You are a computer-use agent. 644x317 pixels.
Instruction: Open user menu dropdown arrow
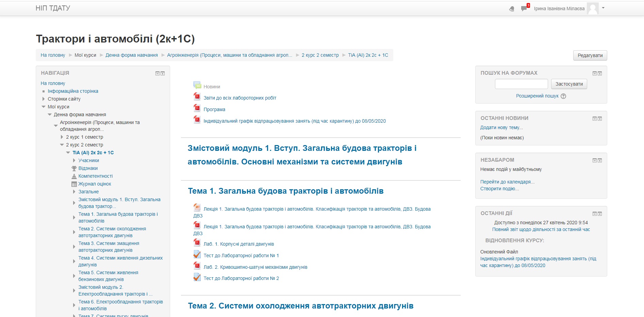click(x=603, y=8)
